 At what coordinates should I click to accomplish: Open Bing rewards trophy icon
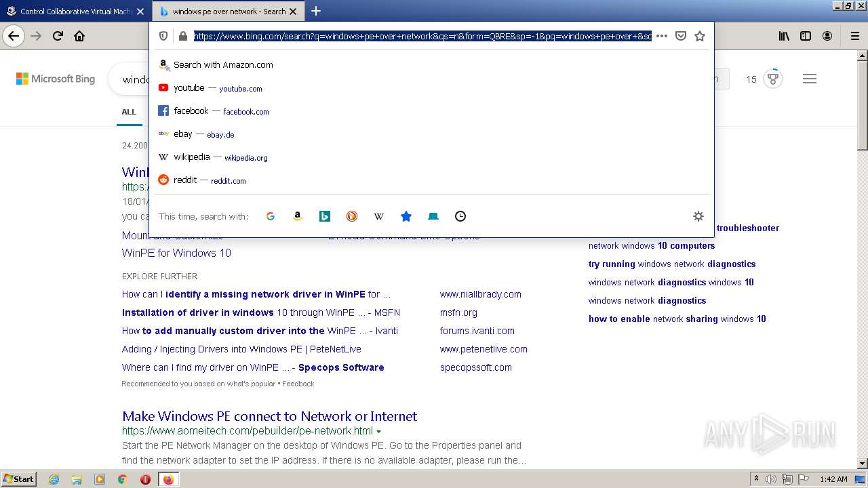pyautogui.click(x=773, y=79)
